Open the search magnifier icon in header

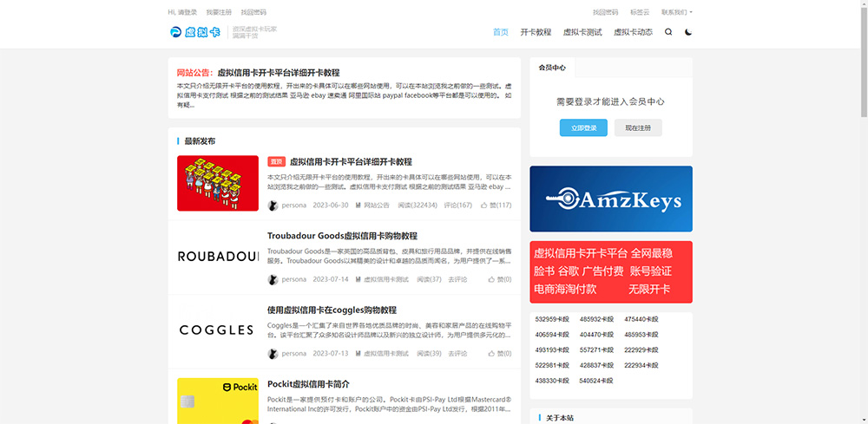pyautogui.click(x=668, y=32)
